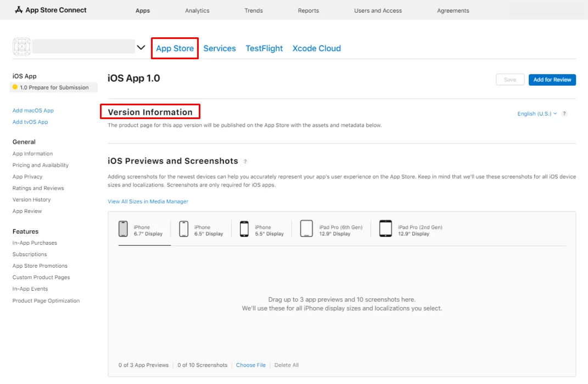Screen dimensions: 588x384
Task: Open the Analytics section
Action: pos(197,10)
